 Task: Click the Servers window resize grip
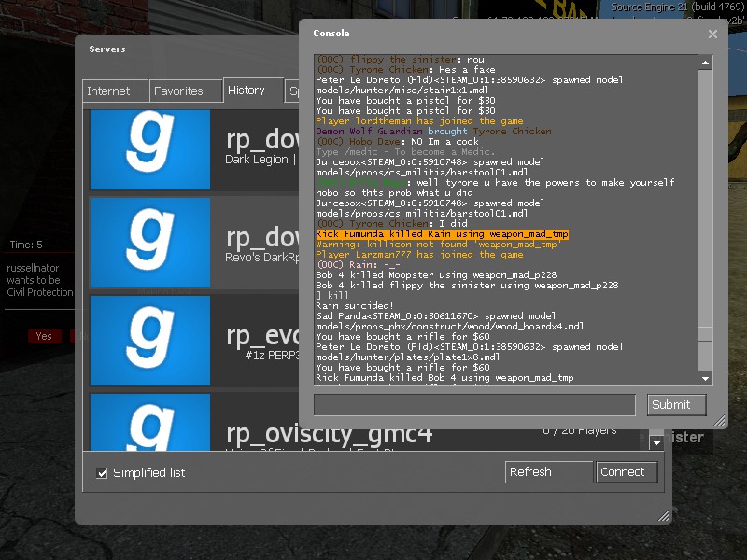click(663, 516)
